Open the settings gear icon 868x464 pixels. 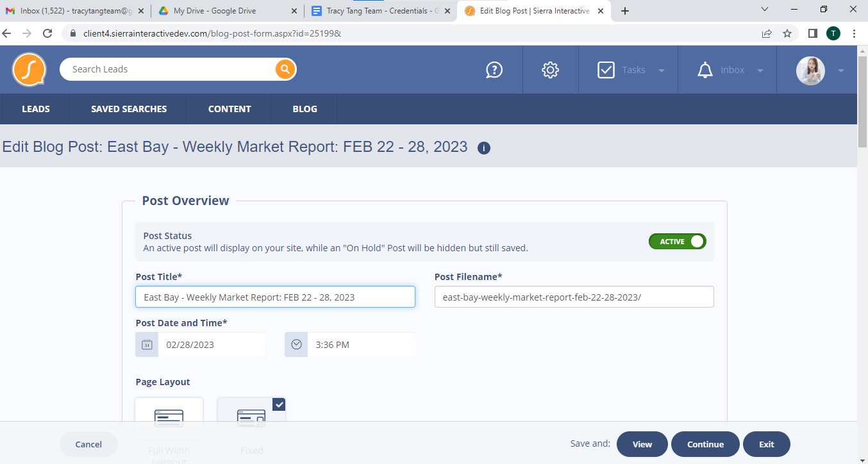coord(550,70)
